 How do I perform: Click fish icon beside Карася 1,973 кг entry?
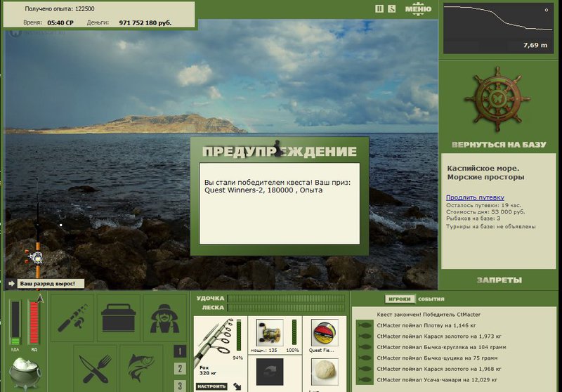click(x=365, y=337)
